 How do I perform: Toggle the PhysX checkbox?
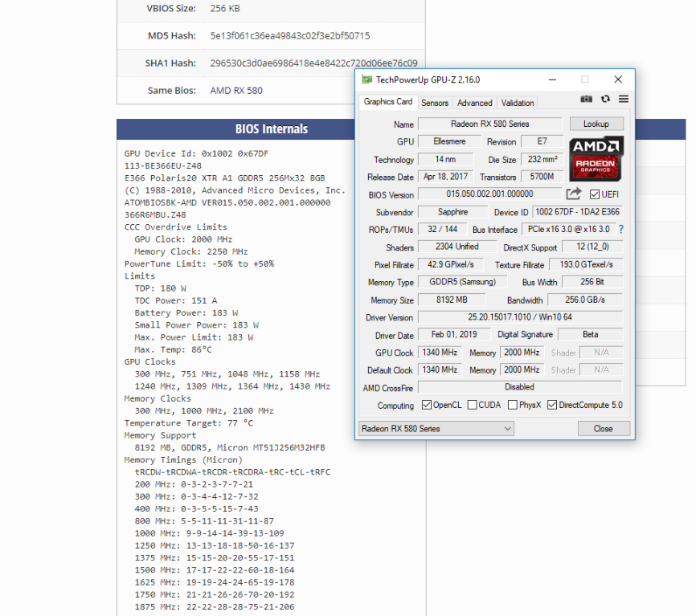[513, 405]
